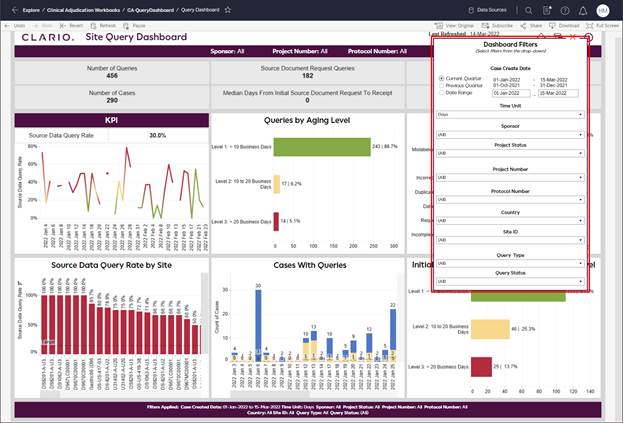Viewport: 623px width, 423px height.
Task: Click the Revert toolbar button
Action: click(x=72, y=24)
